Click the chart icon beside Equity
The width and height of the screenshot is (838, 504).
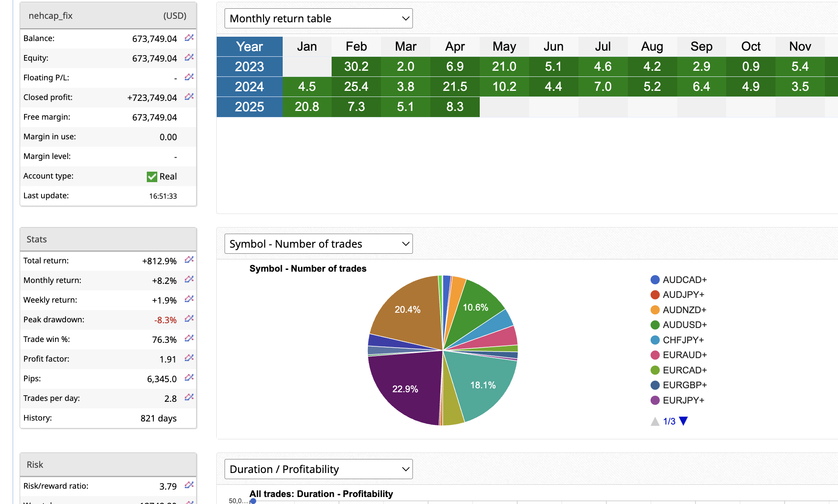[189, 58]
